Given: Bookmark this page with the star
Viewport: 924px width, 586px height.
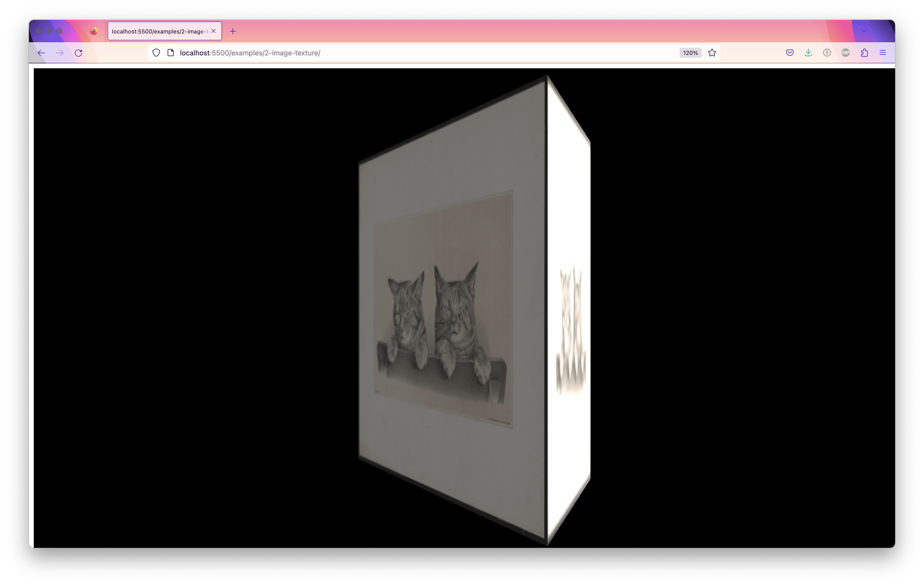Looking at the screenshot, I should [x=712, y=53].
